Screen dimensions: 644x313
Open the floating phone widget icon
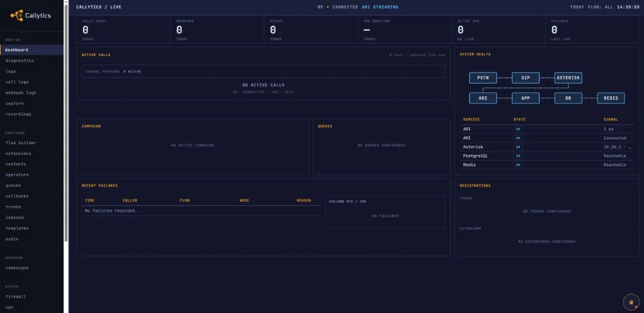(631, 302)
